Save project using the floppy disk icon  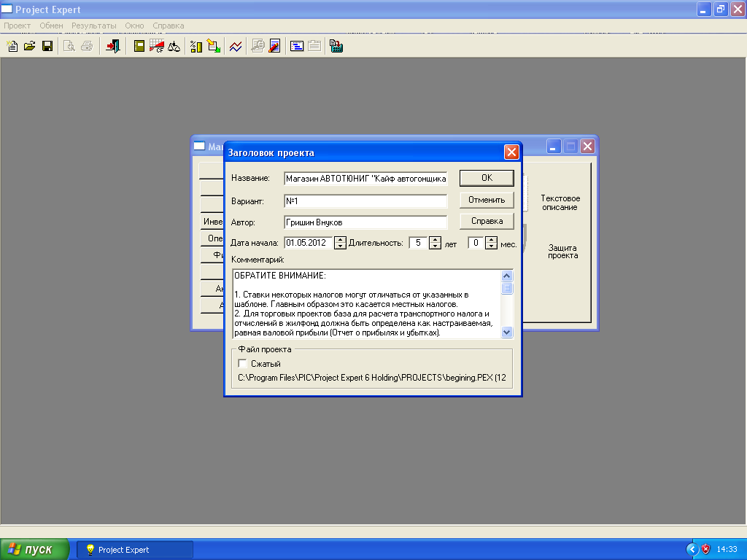(x=47, y=46)
